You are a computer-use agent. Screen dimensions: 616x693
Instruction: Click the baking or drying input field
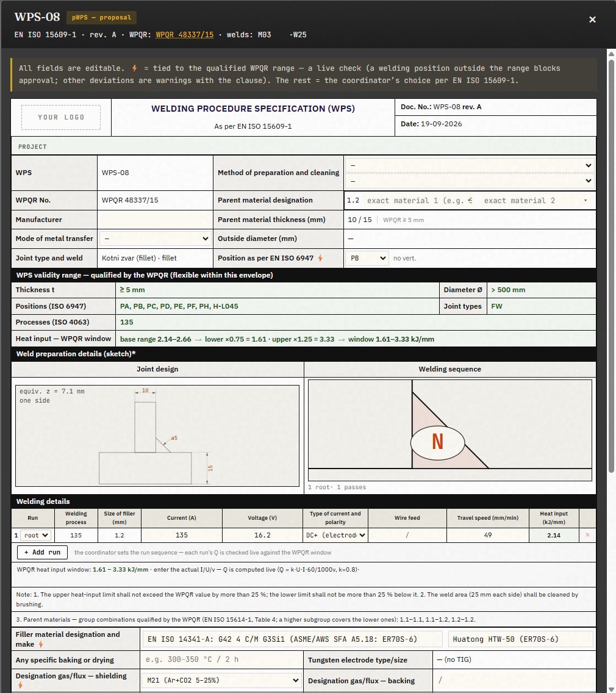pyautogui.click(x=221, y=659)
